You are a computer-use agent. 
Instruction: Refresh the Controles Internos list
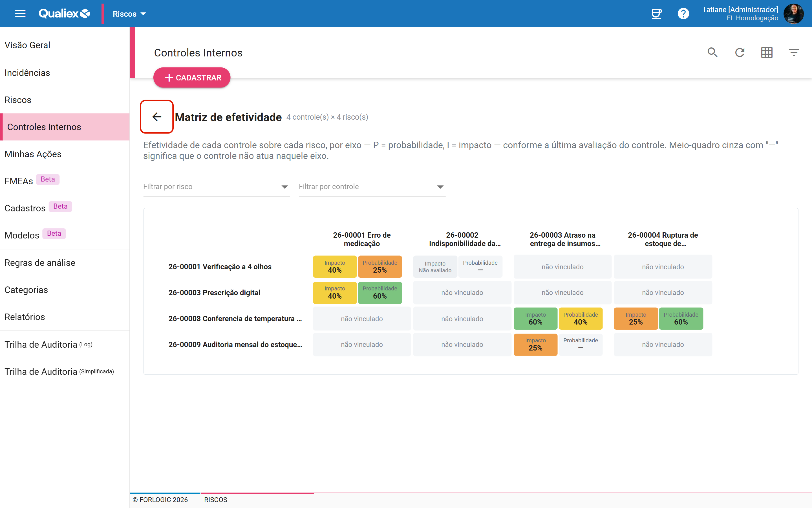[x=740, y=52]
